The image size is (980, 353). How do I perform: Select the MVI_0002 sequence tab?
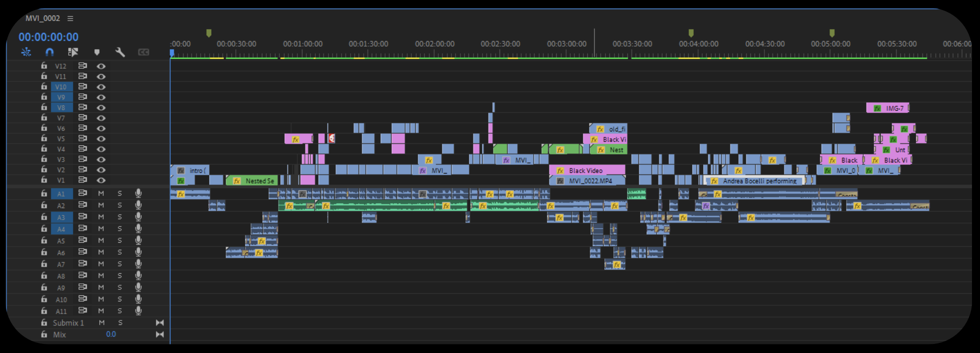tap(43, 19)
